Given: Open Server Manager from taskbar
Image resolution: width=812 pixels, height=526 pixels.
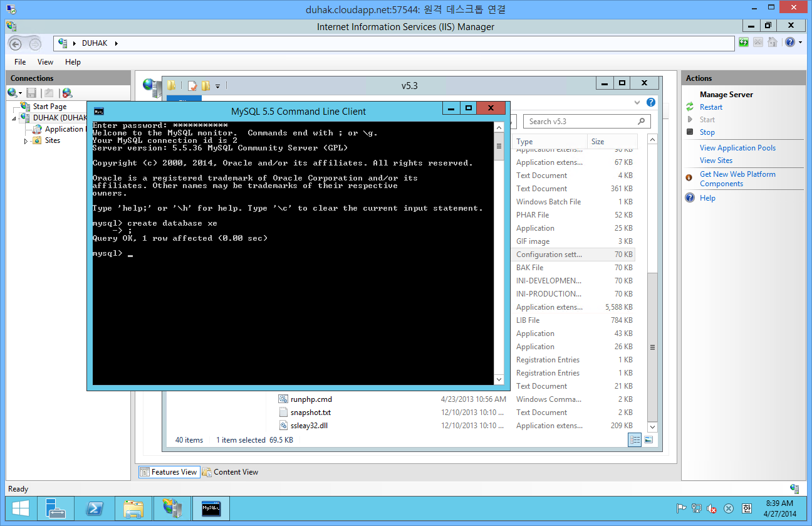Looking at the screenshot, I should pyautogui.click(x=56, y=508).
